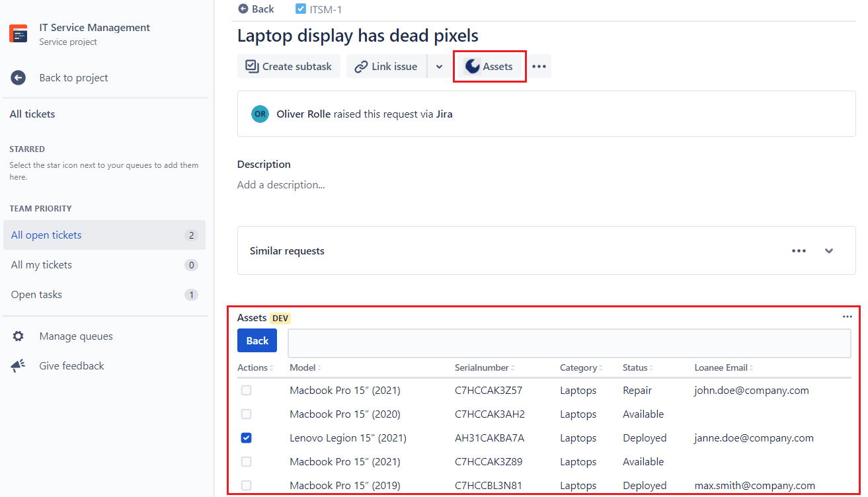Open Give feedback
Screen dimensions: 868x497
click(71, 366)
